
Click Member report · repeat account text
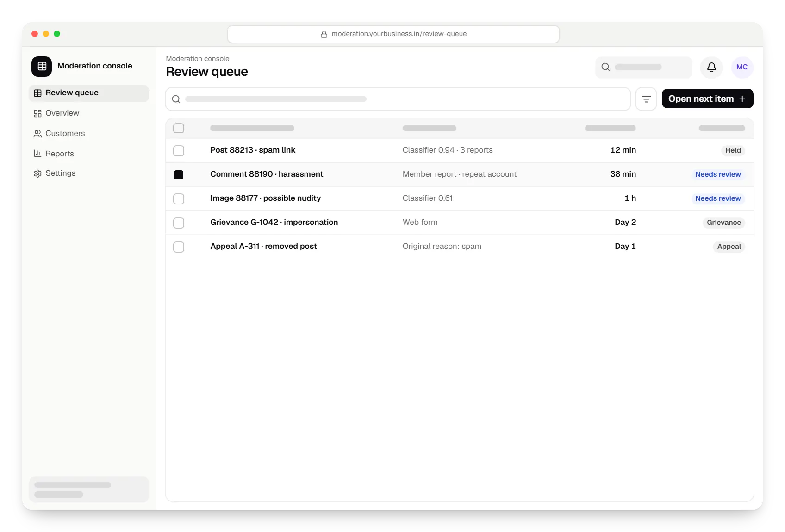click(459, 174)
